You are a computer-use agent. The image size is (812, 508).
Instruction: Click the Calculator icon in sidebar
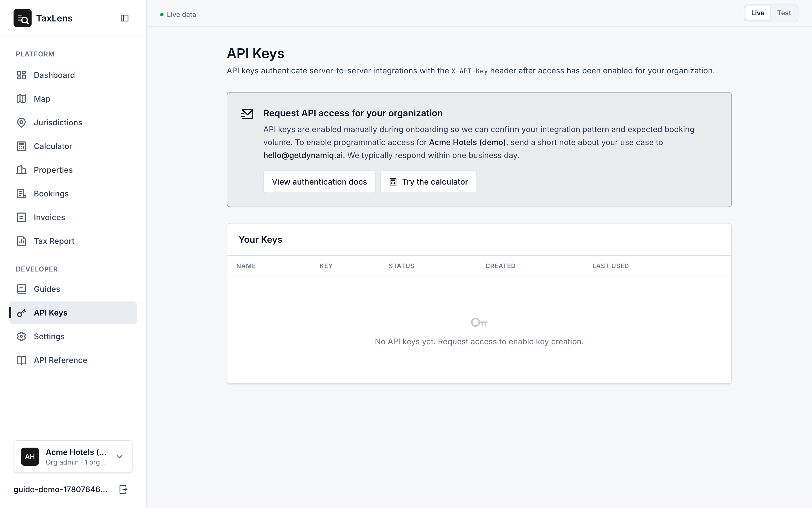[21, 146]
